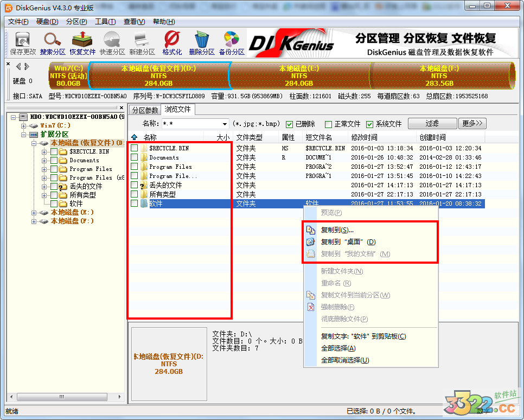
Task: Click the 强制删除 icon in context menu
Action: click(311, 307)
